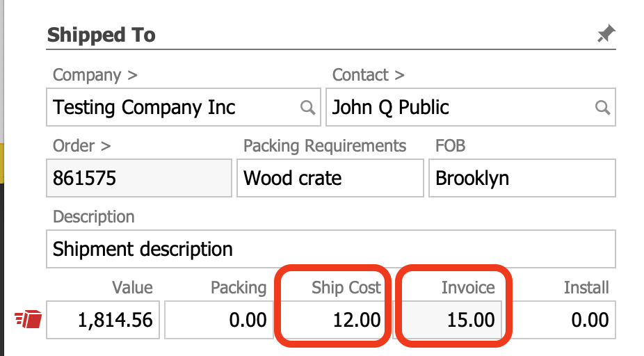Focus the Install amount field

pyautogui.click(x=561, y=320)
